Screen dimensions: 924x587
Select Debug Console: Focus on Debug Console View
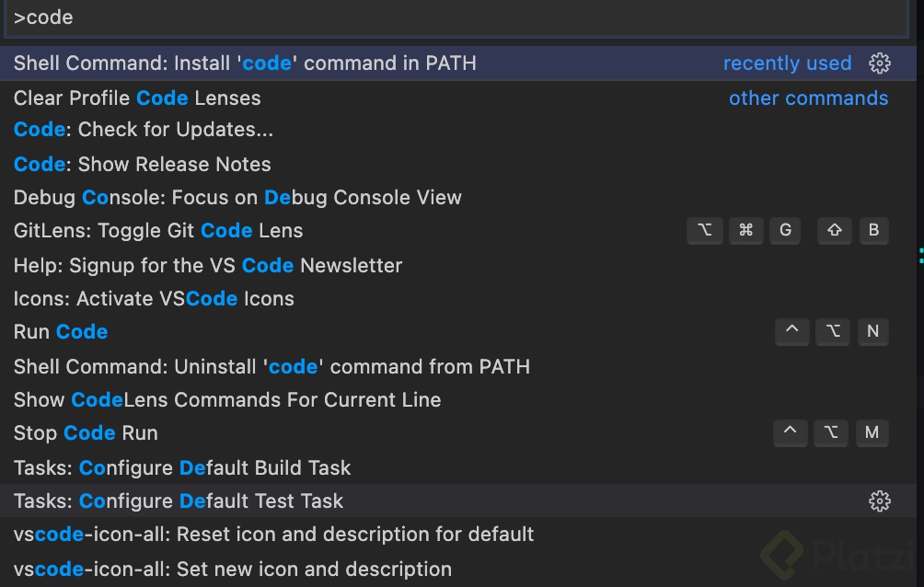[458, 198]
